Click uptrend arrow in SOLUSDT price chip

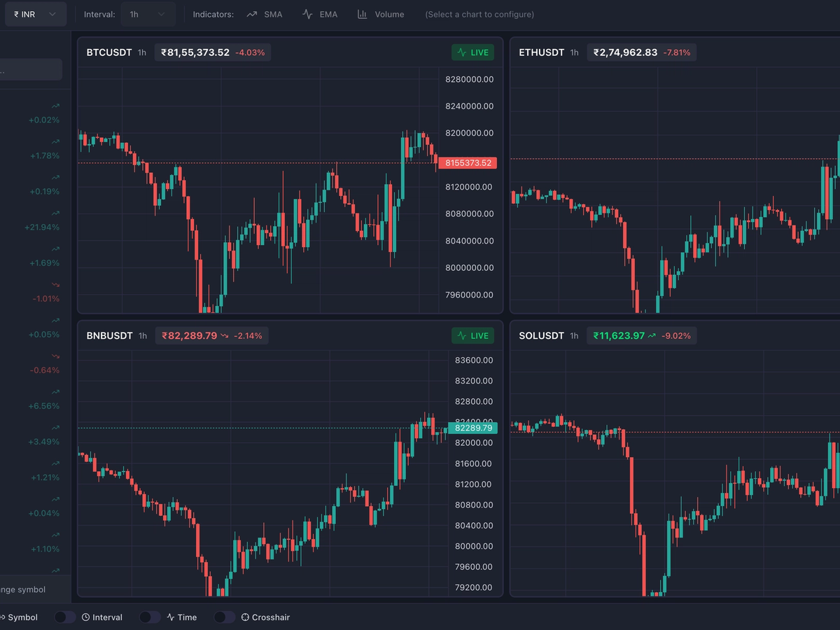click(x=652, y=336)
